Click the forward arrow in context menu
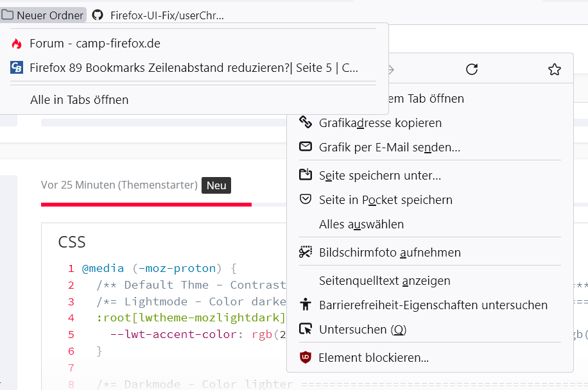The image size is (588, 390). point(390,69)
